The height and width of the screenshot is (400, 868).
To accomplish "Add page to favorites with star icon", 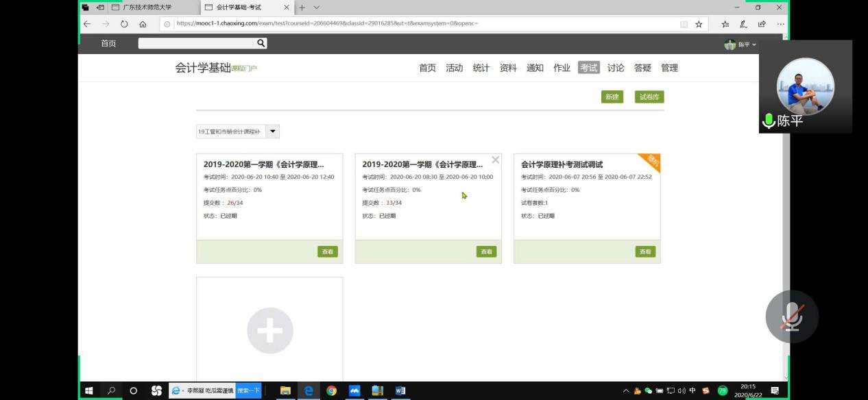I will [x=699, y=24].
